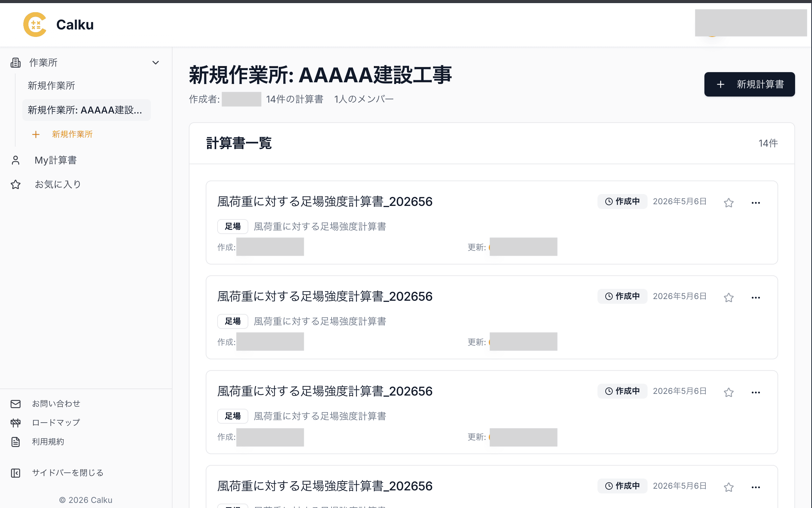
Task: Click the お気に入り star icon in sidebar
Action: (16, 185)
